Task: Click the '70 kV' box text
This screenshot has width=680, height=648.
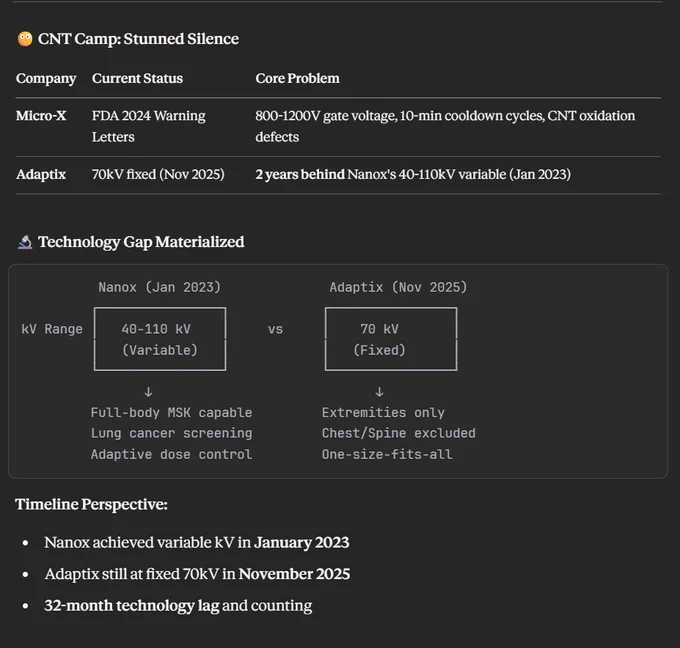Action: [x=379, y=329]
